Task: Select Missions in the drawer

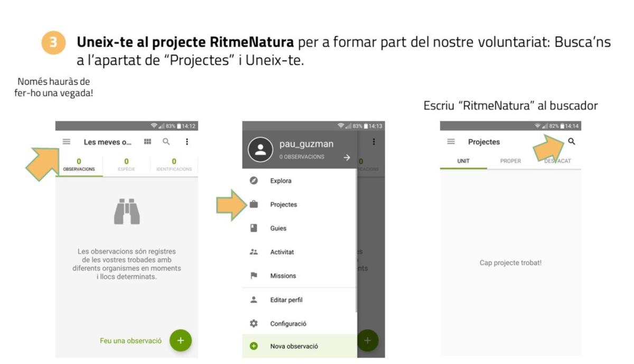Action: (283, 276)
